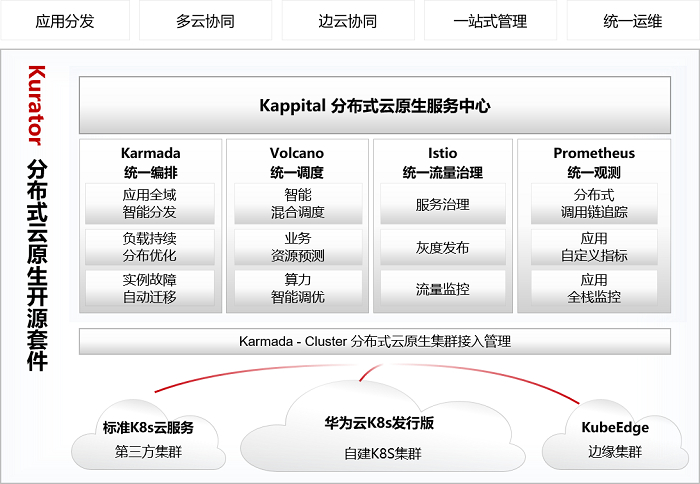Select the 边云协同 top box

point(348,21)
